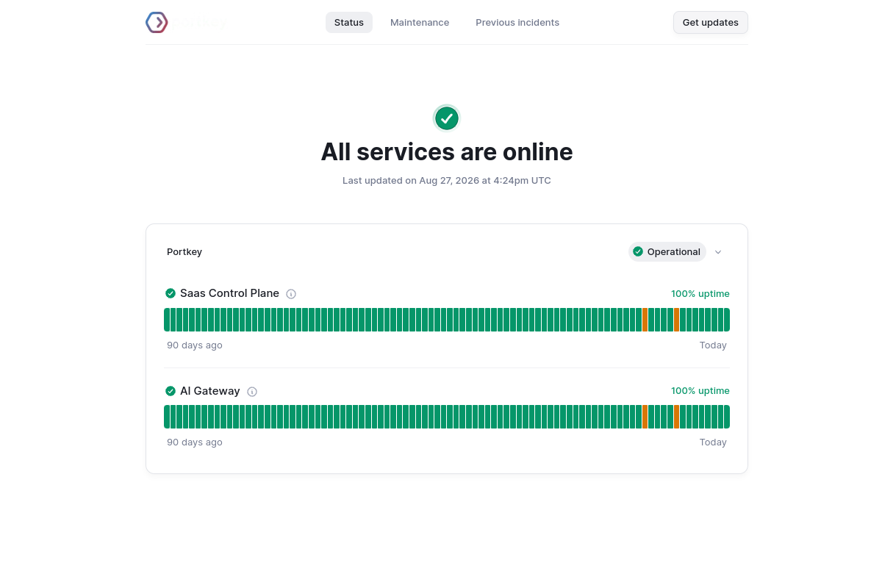Click the large green checkmark status icon
The width and height of the screenshot is (882, 588).
click(447, 118)
